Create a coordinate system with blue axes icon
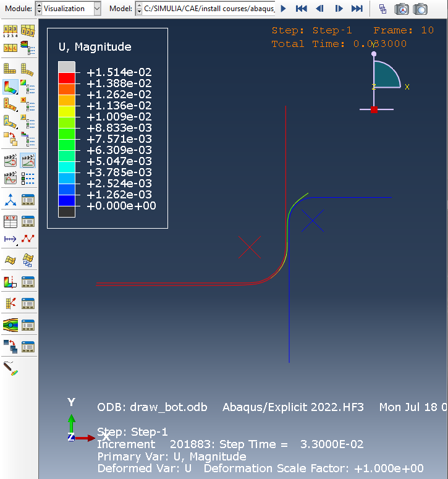 tap(11, 200)
